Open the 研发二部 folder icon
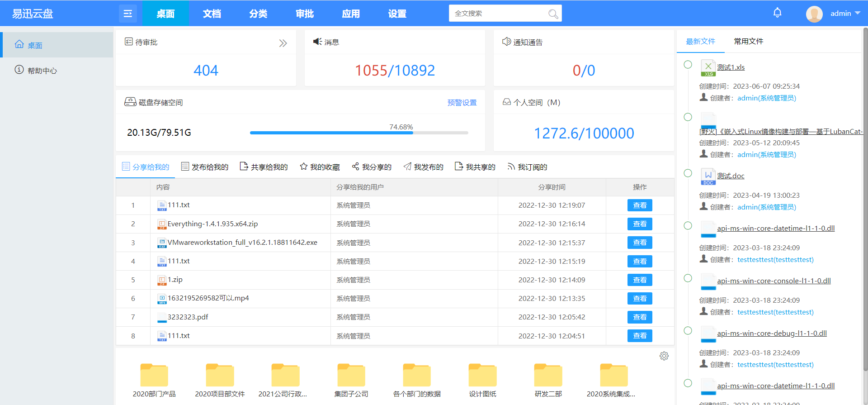 click(548, 376)
